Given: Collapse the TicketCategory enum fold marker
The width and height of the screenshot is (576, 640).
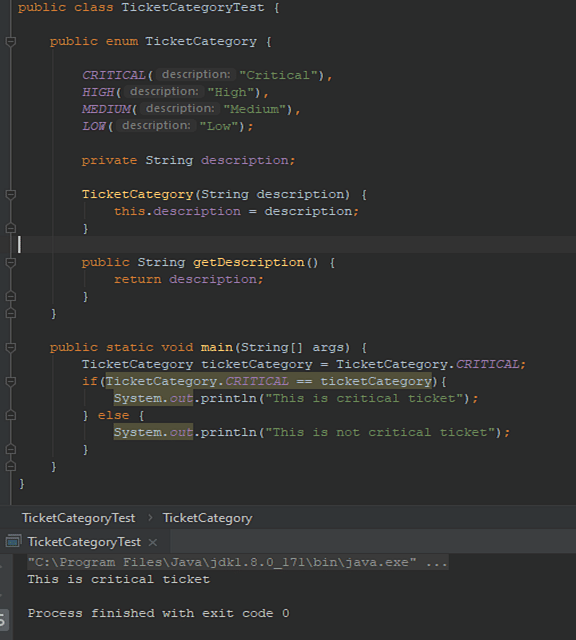Looking at the screenshot, I should point(11,41).
